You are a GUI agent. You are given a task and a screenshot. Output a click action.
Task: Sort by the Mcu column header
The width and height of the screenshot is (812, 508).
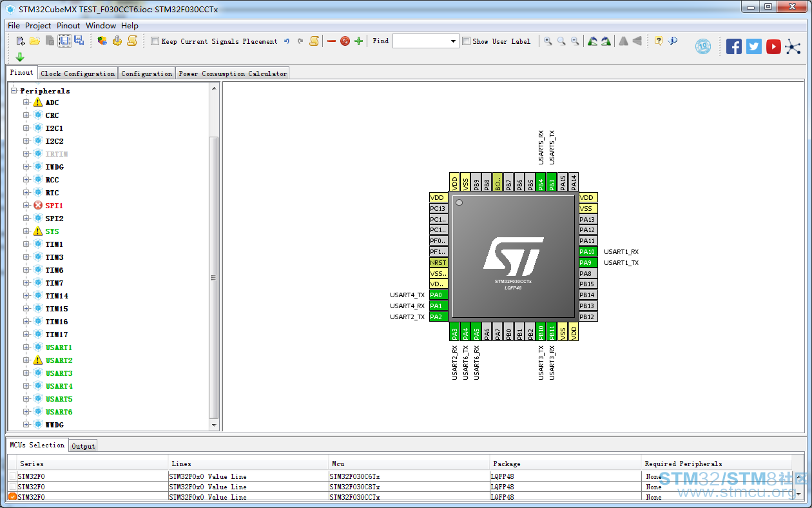tap(409, 464)
